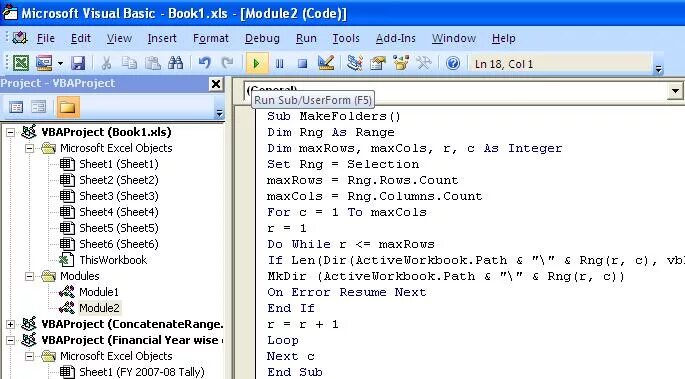The image size is (685, 379).
Task: Undo the last action
Action: 204,63
